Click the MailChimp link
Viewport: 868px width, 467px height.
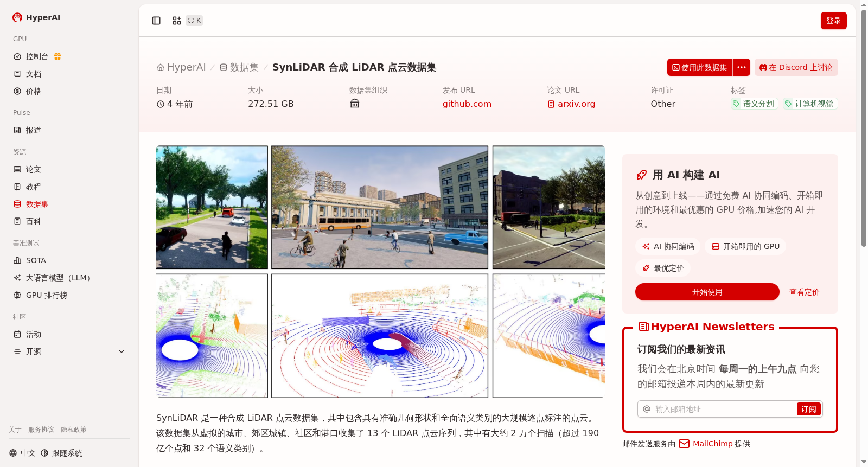(x=705, y=444)
